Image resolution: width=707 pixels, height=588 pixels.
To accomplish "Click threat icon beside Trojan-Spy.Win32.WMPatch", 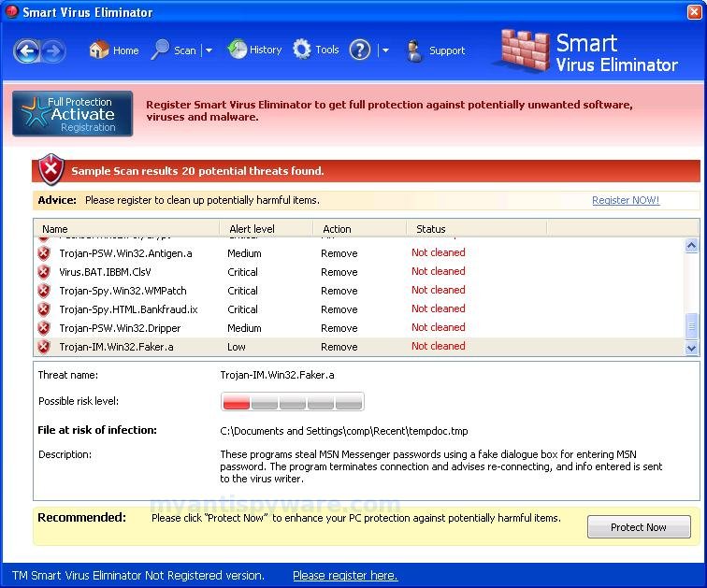I will tap(44, 291).
